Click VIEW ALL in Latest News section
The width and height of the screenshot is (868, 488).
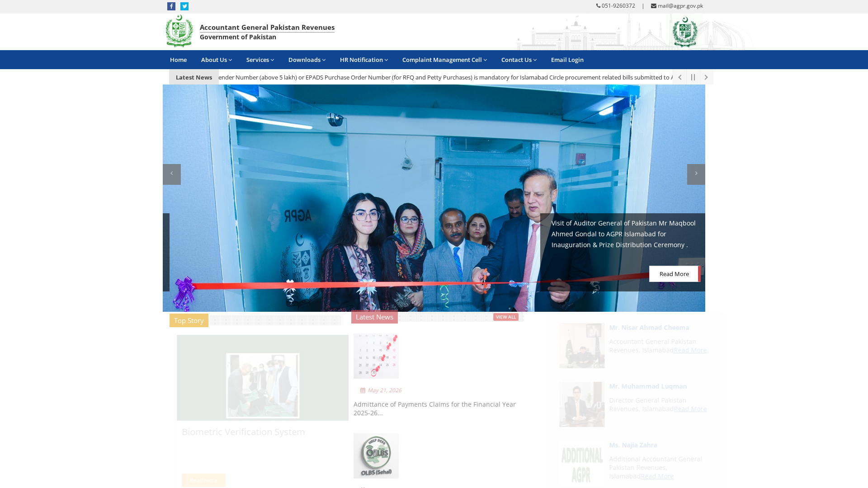506,317
